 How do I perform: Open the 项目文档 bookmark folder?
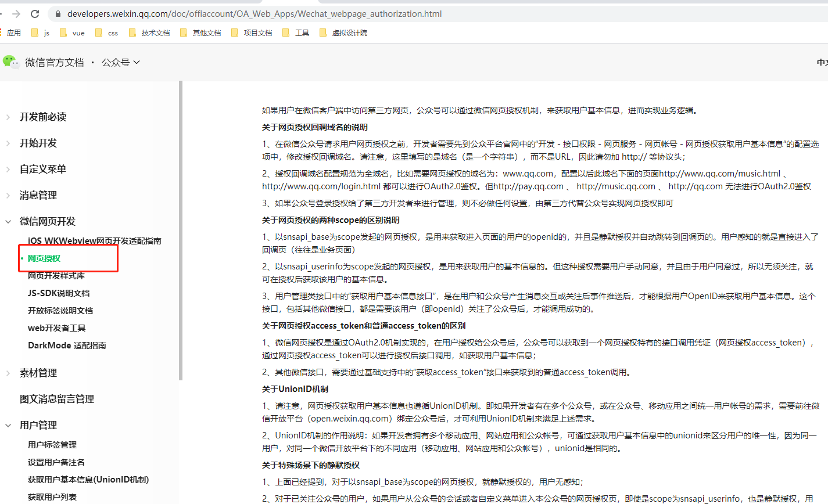pyautogui.click(x=252, y=33)
